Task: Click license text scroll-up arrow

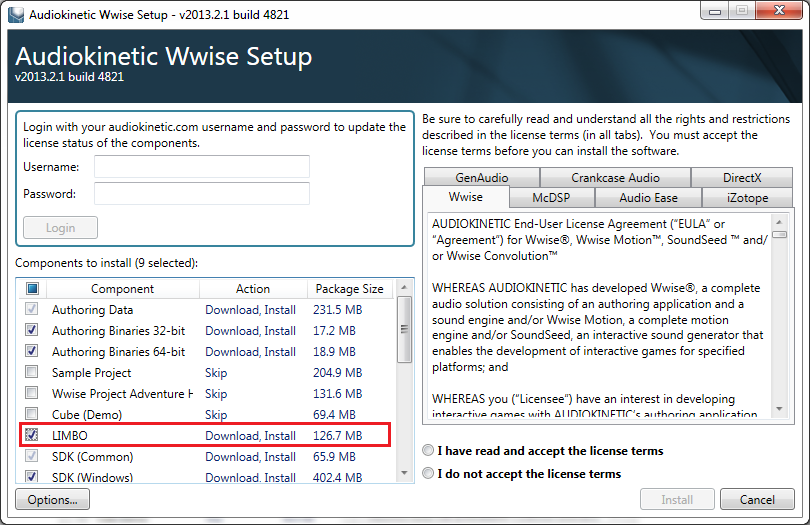Action: 779,222
